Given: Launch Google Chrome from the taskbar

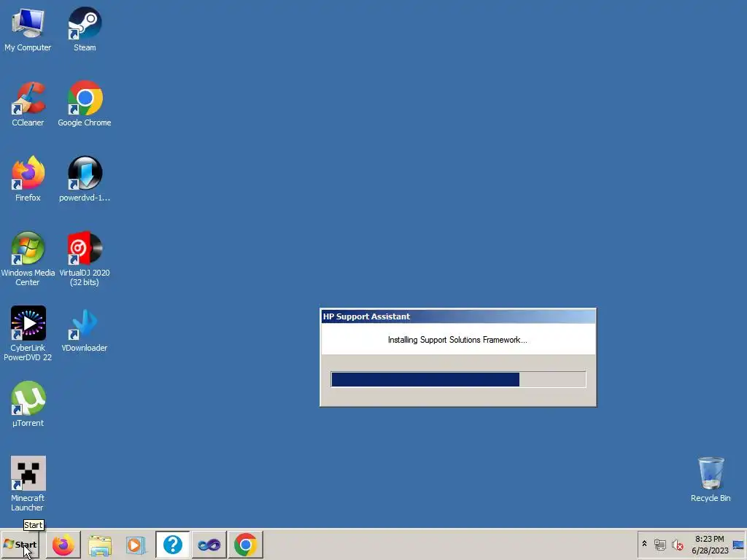Looking at the screenshot, I should [246, 545].
